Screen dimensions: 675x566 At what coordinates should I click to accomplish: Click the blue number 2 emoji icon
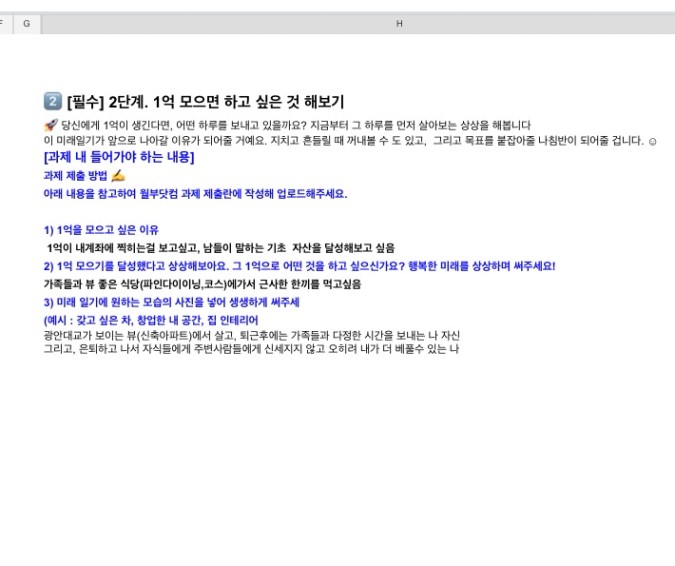pyautogui.click(x=53, y=102)
